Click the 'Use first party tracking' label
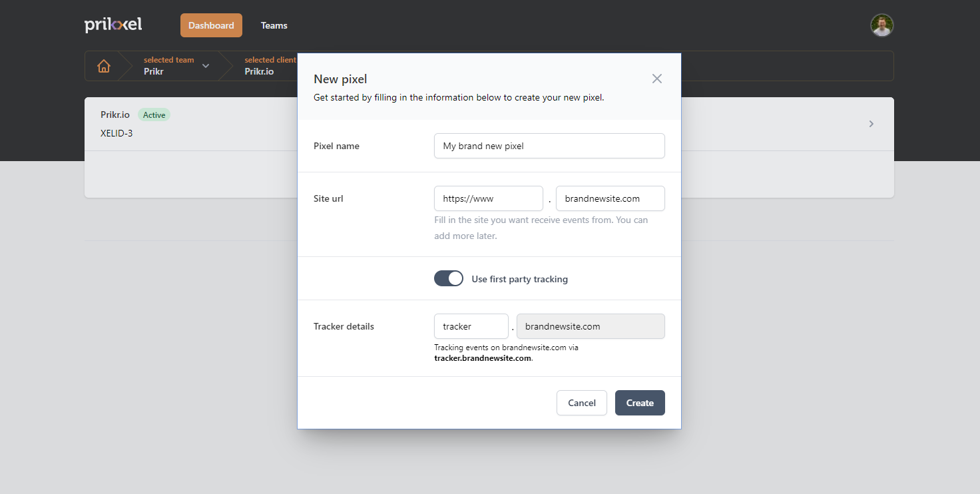This screenshot has width=980, height=494. click(519, 279)
